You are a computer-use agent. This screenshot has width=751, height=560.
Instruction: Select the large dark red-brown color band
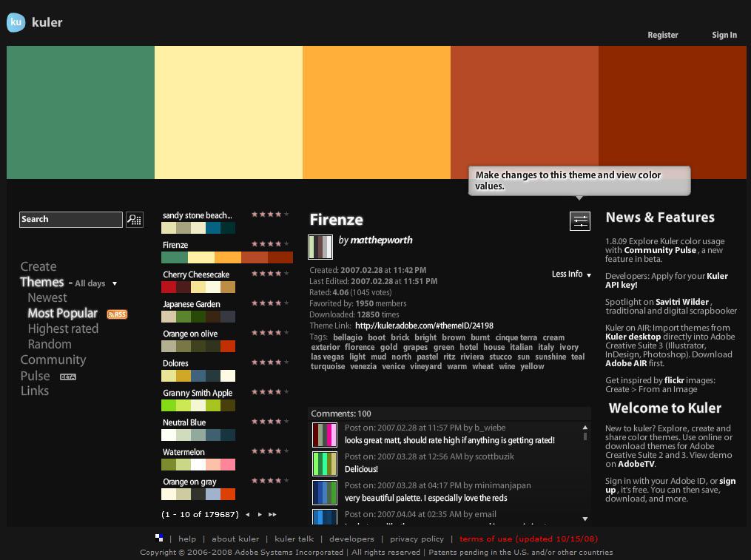click(x=673, y=112)
